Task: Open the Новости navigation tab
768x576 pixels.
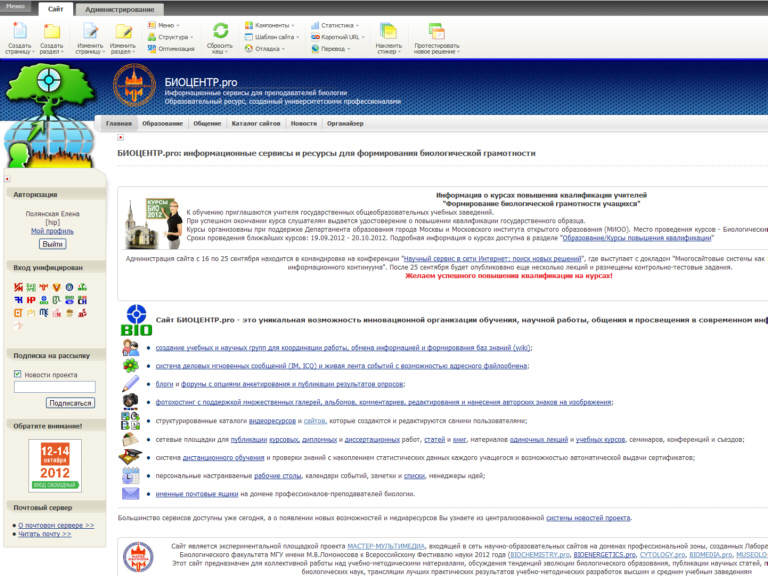Action: [304, 123]
